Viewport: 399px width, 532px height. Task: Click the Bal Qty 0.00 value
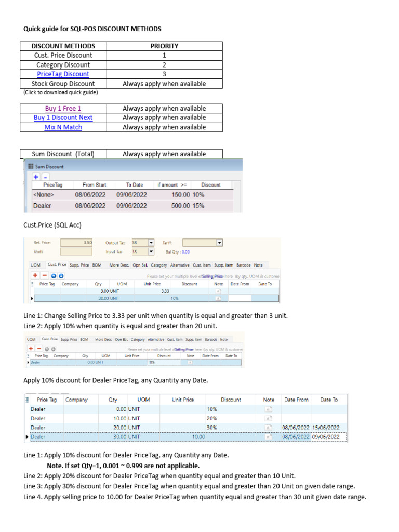[x=185, y=252]
